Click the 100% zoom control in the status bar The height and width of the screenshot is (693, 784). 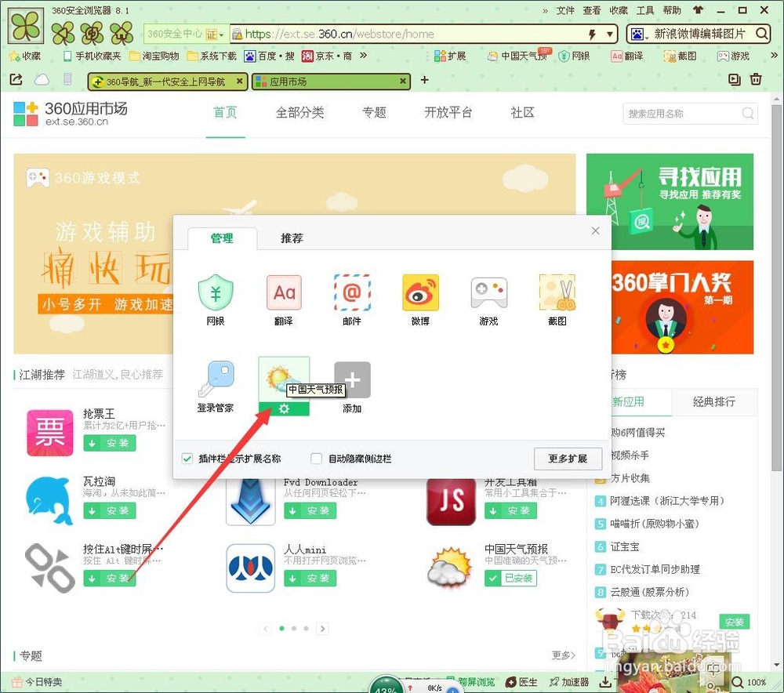[752, 682]
